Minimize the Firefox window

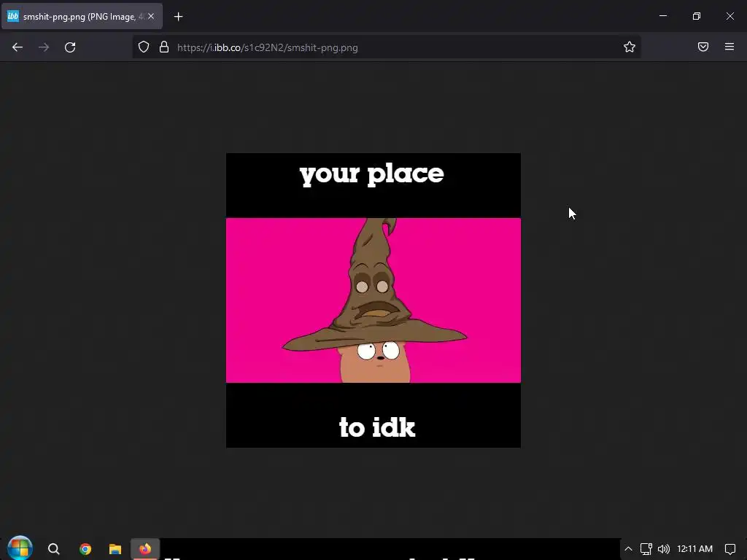coord(663,16)
